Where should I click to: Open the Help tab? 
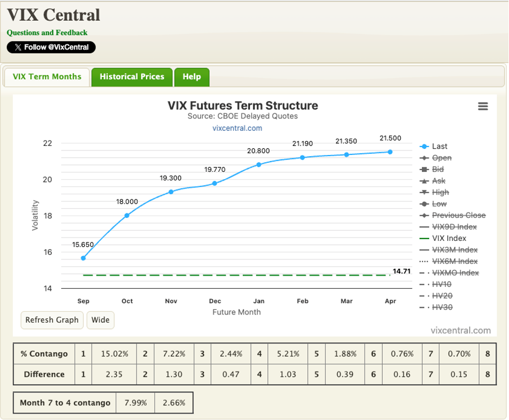pyautogui.click(x=192, y=77)
